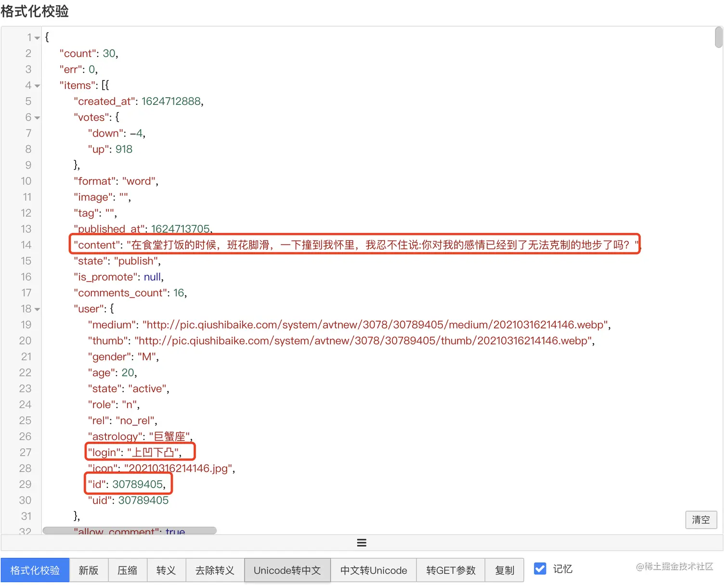Click the "rel": "no_rel" line
The width and height of the screenshot is (728, 586).
tap(123, 420)
